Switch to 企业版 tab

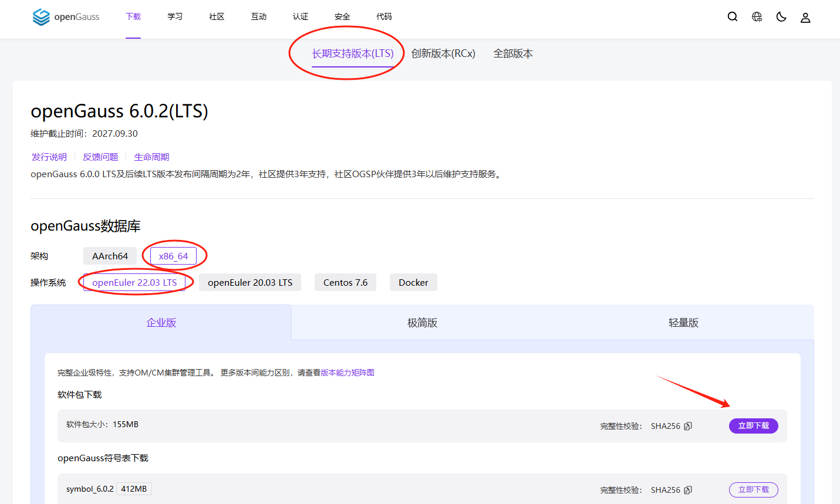(x=161, y=323)
